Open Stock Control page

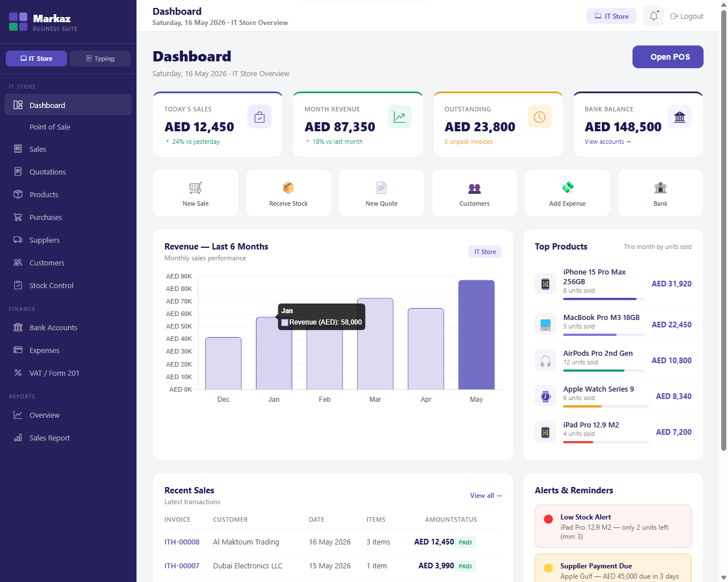[x=68, y=285]
